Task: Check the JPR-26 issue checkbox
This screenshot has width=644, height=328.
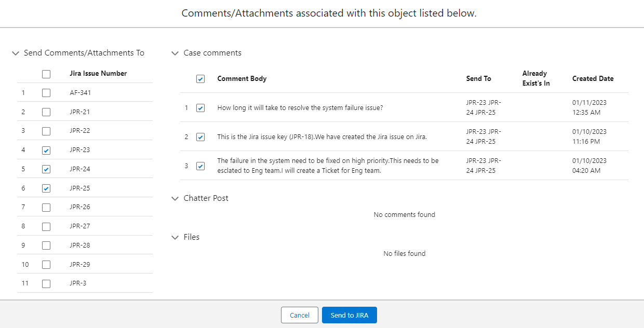Action: pyautogui.click(x=46, y=208)
